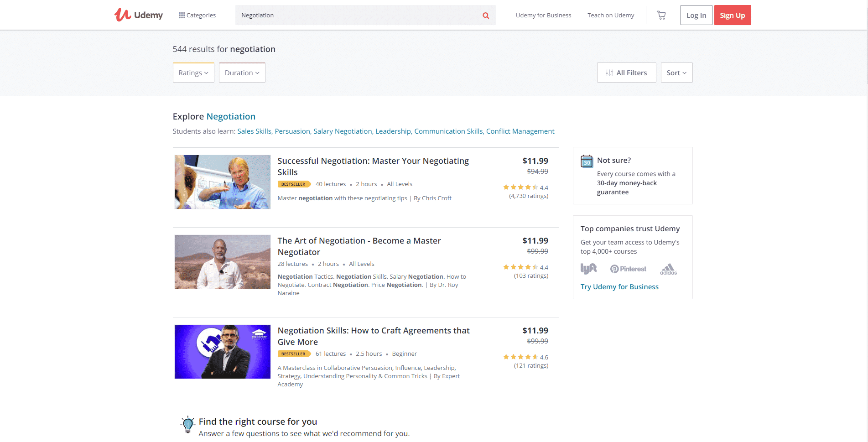Click '61 lectures' course detail
This screenshot has width=868, height=442.
[331, 354]
